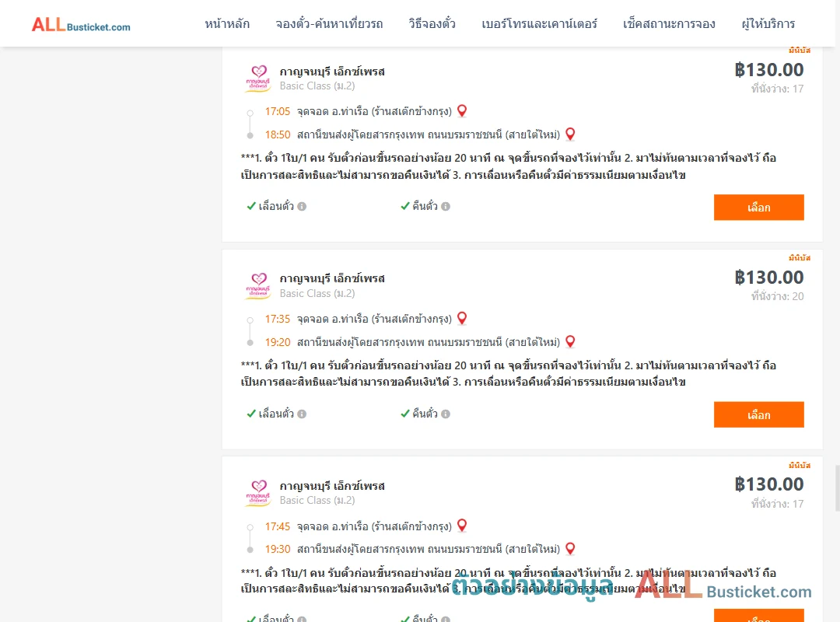Click info icon beside เลื่อนตั๋ว on 17:05 trip
This screenshot has height=622, width=840.
302,206
